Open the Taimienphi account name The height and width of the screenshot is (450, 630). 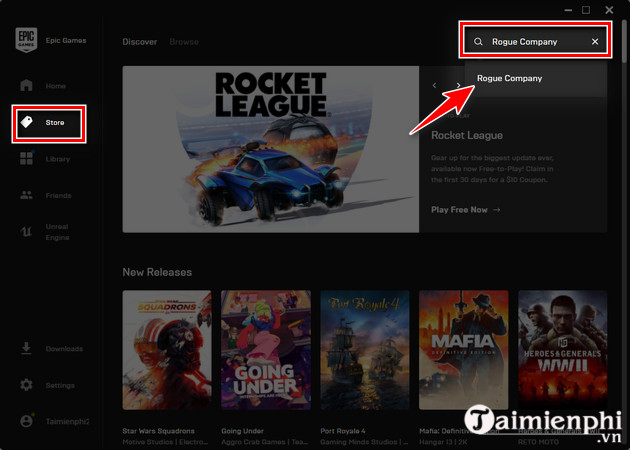tap(67, 421)
